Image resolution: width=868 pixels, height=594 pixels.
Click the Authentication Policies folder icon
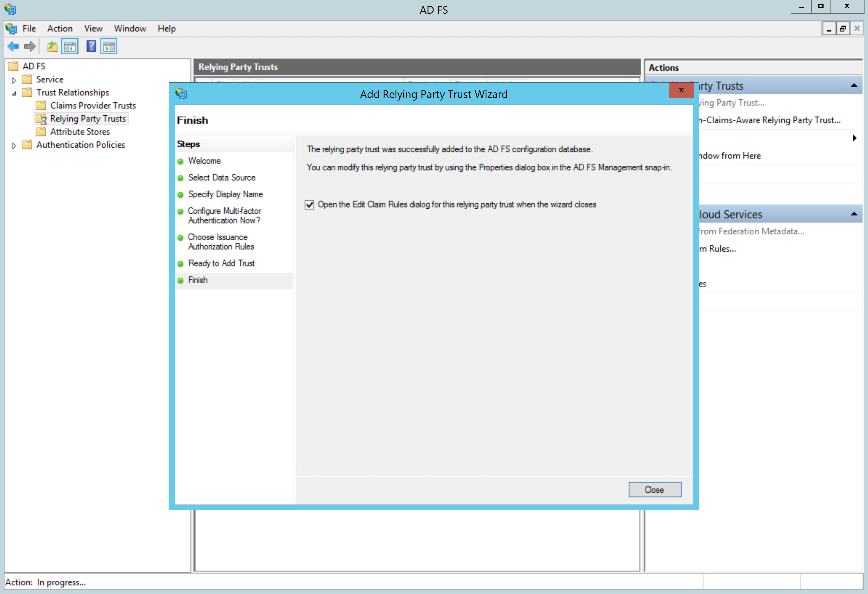point(27,145)
